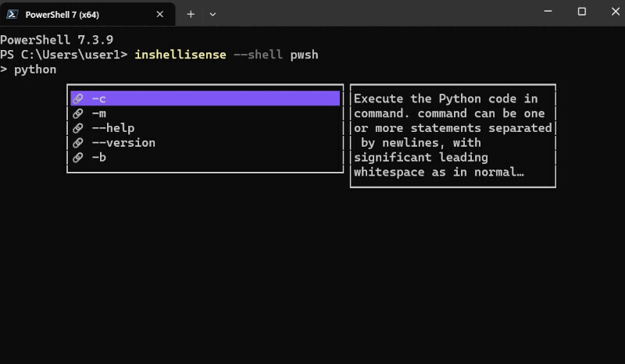Click the link icon beside -m
The height and width of the screenshot is (364, 625).
[77, 113]
